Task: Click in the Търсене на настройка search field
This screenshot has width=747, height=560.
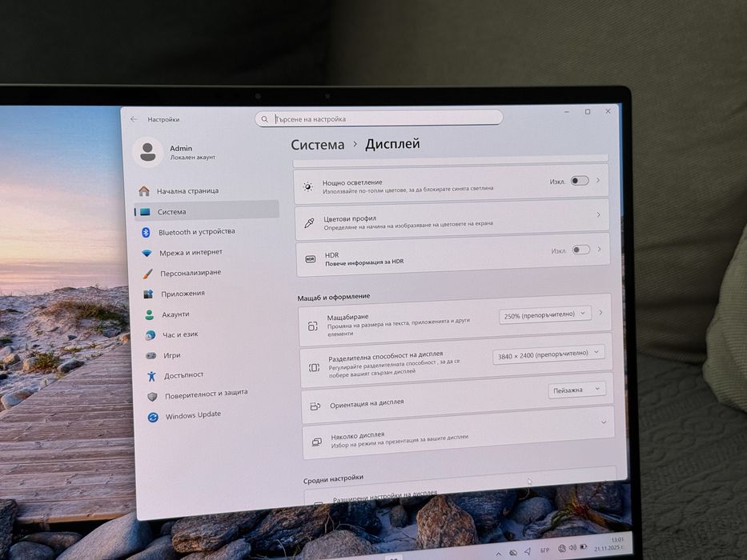Action: pyautogui.click(x=379, y=118)
